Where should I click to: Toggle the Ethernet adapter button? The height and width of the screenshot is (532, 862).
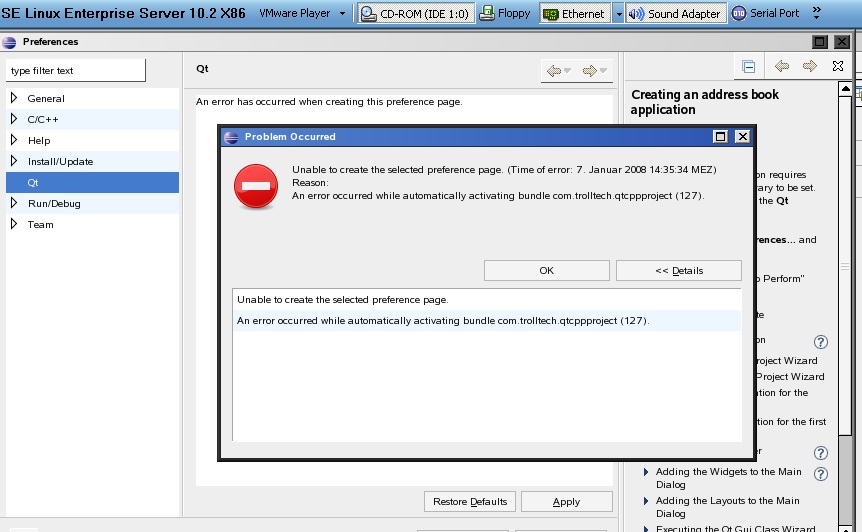[575, 13]
